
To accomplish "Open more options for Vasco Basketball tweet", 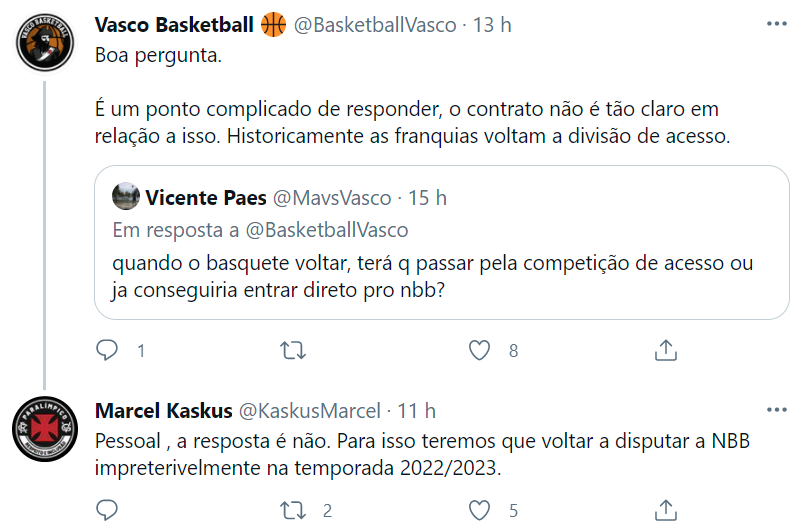I will tap(775, 23).
